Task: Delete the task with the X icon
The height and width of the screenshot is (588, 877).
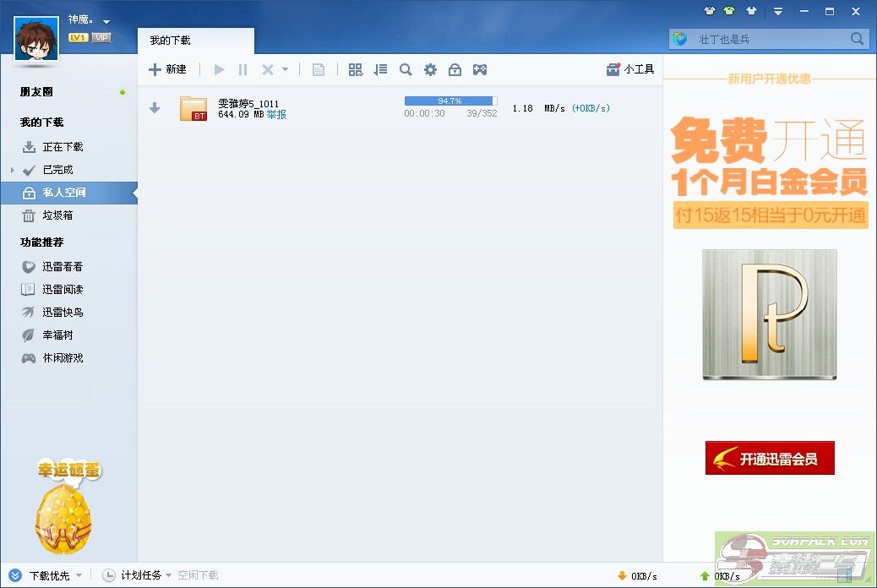Action: (x=268, y=69)
